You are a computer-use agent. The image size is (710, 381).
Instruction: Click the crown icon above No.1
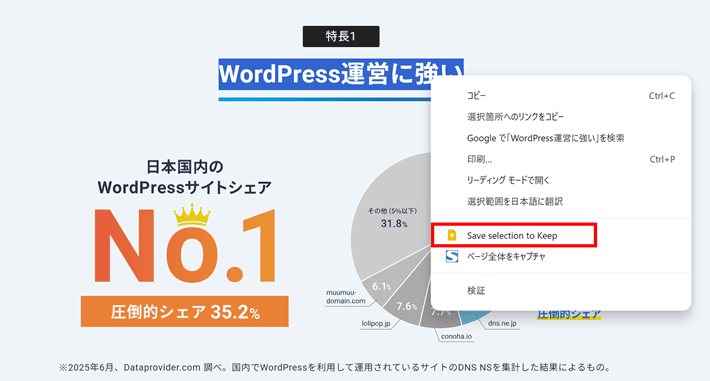point(192,215)
